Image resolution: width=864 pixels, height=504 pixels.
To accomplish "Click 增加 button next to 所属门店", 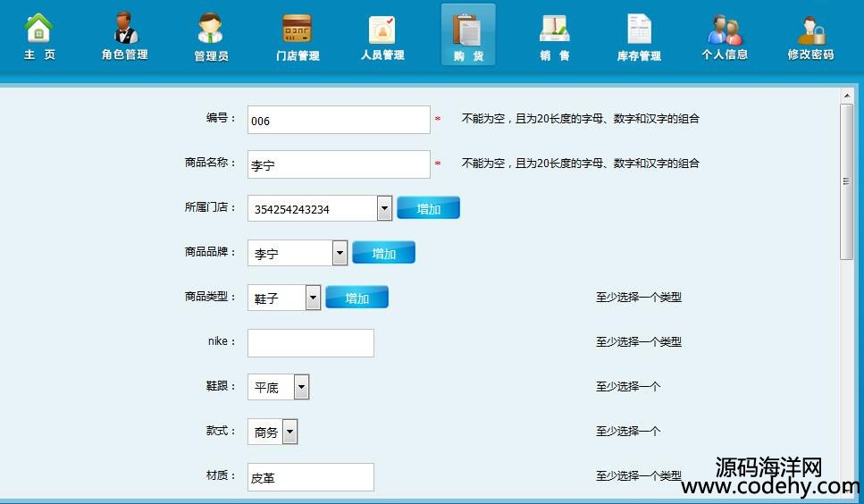I will (x=428, y=208).
